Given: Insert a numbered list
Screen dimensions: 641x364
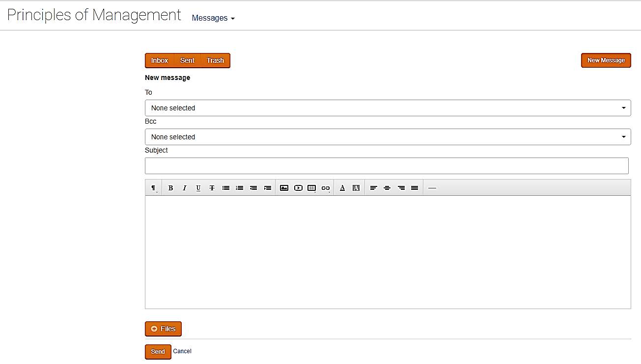Looking at the screenshot, I should tap(239, 188).
